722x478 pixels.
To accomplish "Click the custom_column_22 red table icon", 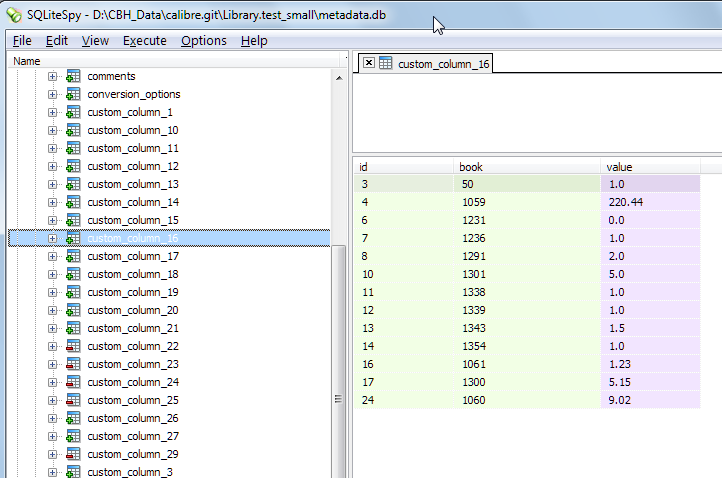I will click(x=73, y=346).
